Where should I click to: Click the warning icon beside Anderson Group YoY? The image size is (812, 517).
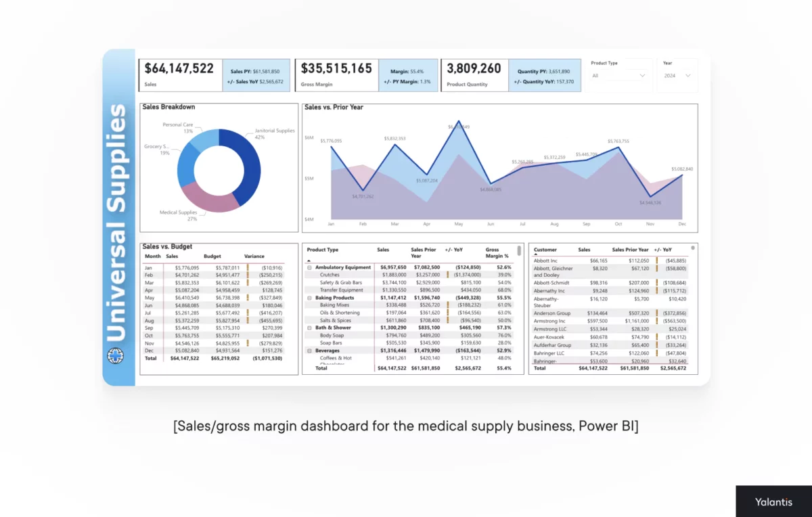click(x=657, y=313)
